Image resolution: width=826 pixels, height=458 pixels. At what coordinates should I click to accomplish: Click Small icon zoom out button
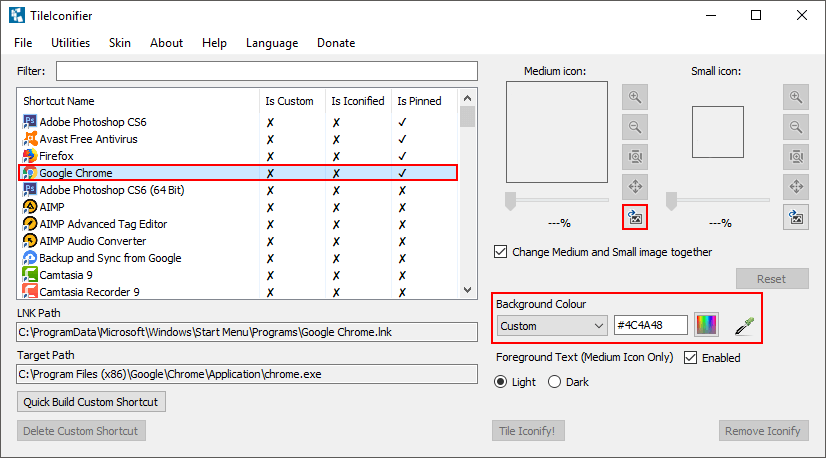pyautogui.click(x=796, y=127)
